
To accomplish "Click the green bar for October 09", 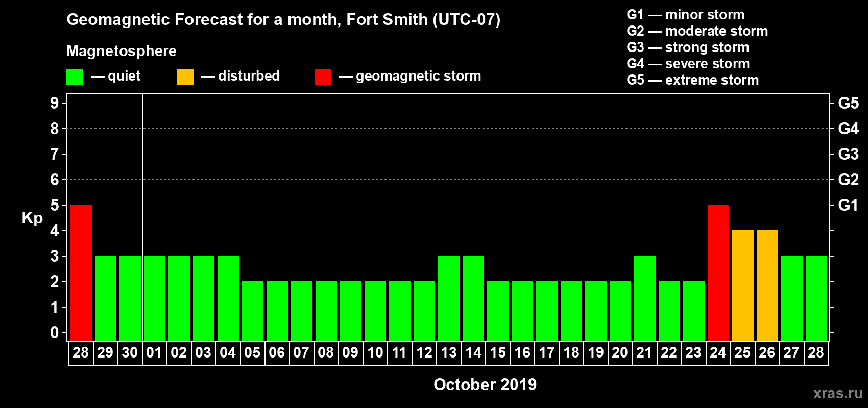I will click(351, 311).
